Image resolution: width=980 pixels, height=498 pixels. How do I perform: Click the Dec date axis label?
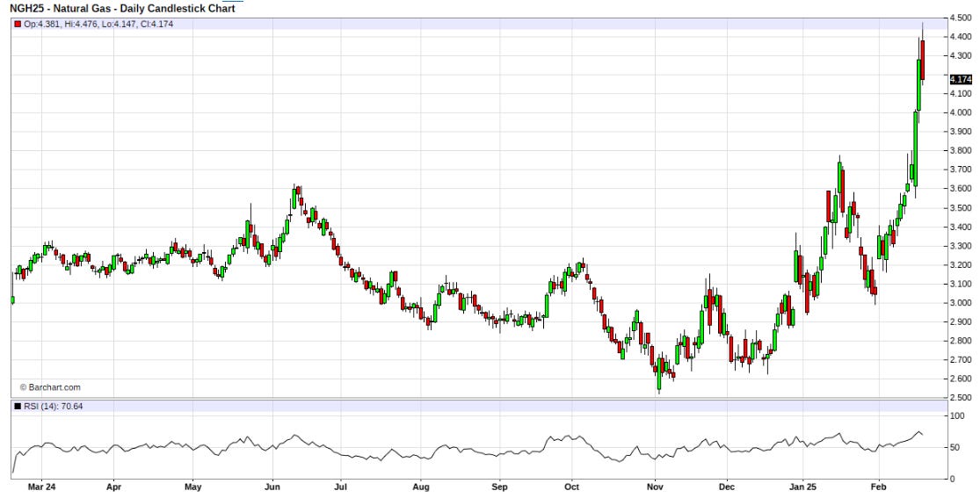click(x=726, y=486)
